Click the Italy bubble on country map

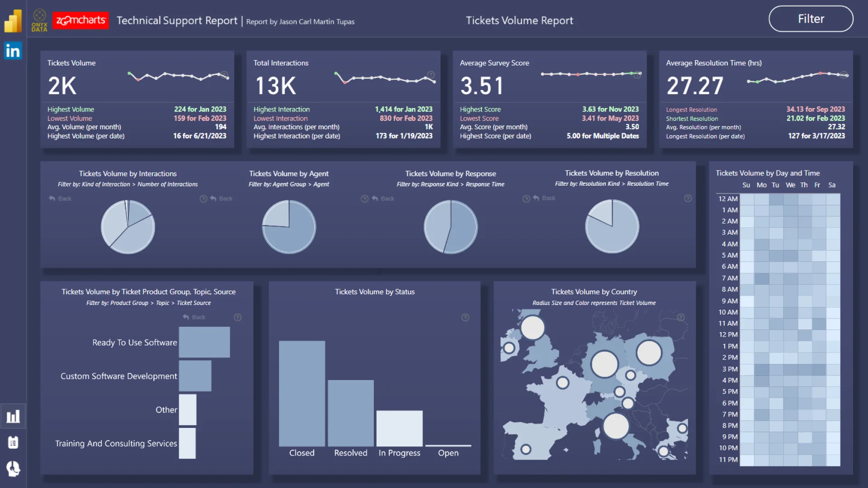coord(616,426)
